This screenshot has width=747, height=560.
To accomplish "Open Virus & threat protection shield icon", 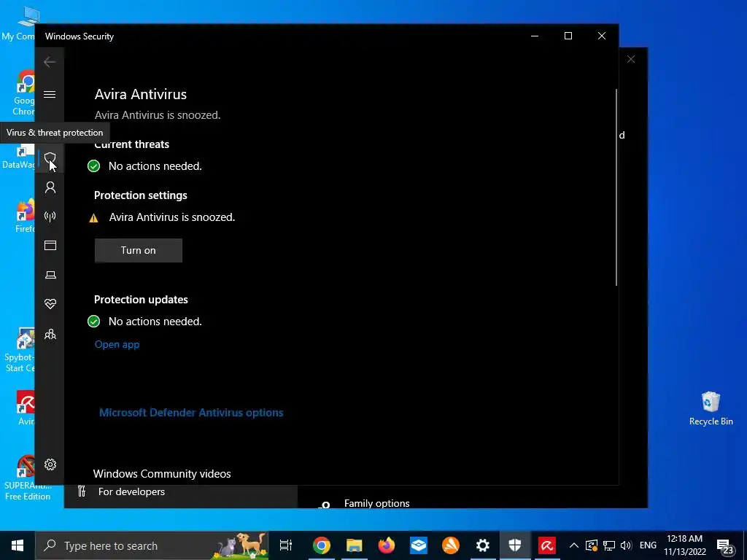I will tap(50, 158).
